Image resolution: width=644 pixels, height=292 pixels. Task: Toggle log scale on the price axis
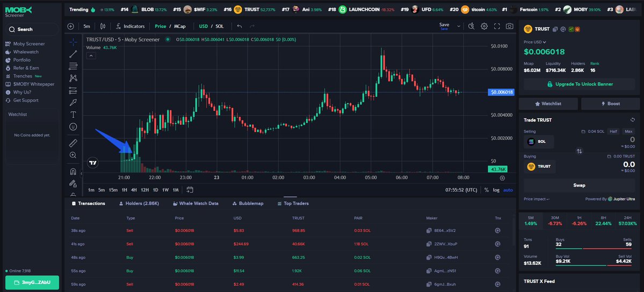tap(496, 190)
